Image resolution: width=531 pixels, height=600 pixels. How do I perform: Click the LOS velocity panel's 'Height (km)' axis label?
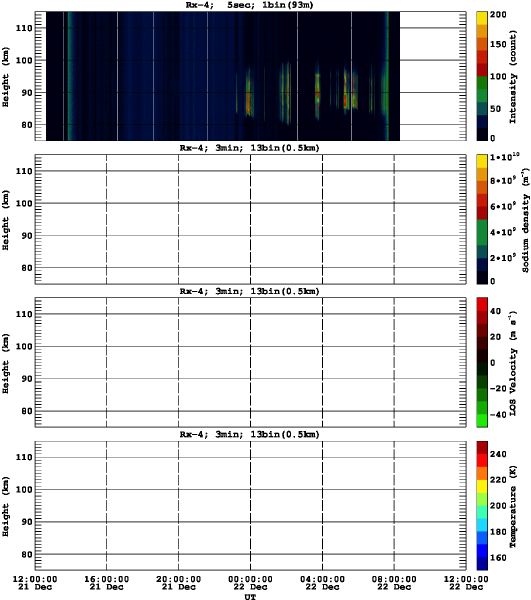point(5,363)
